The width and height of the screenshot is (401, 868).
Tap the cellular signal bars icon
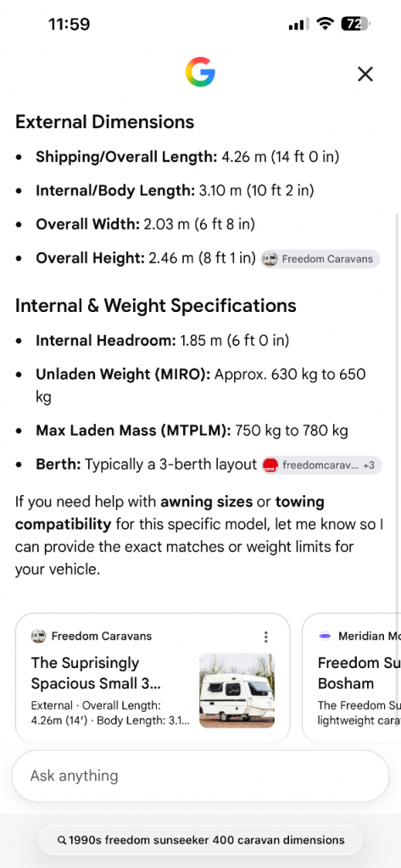[x=299, y=24]
